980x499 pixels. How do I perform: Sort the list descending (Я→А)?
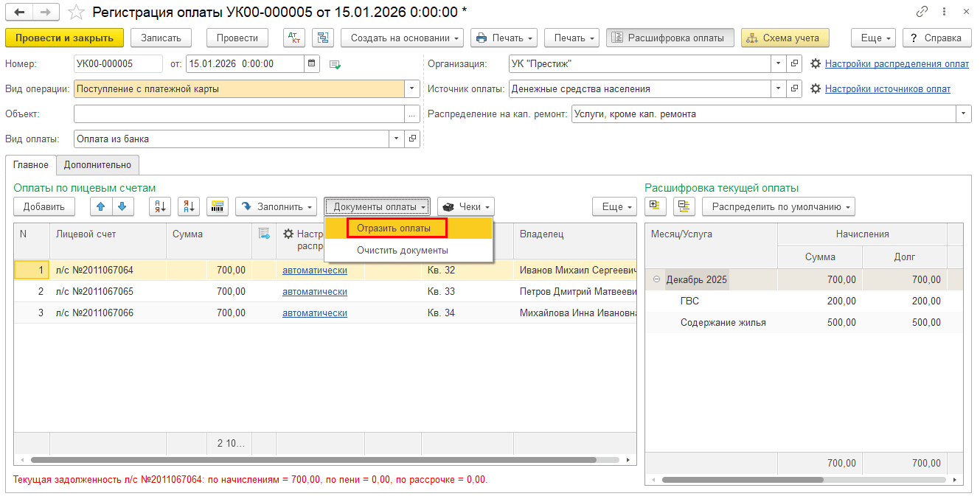189,207
